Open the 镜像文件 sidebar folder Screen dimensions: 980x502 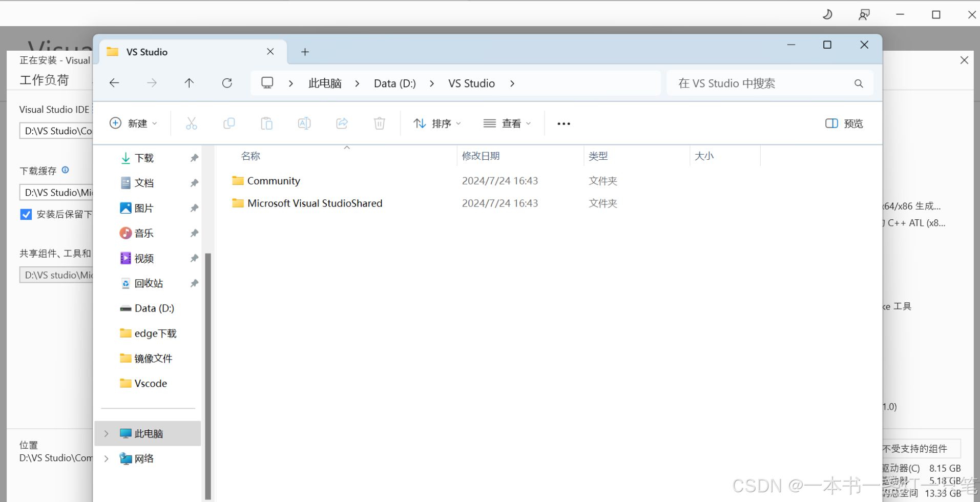(x=153, y=359)
